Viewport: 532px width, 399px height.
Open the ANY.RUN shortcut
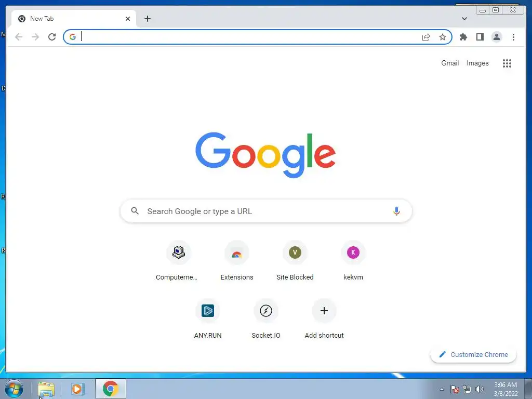coord(208,319)
